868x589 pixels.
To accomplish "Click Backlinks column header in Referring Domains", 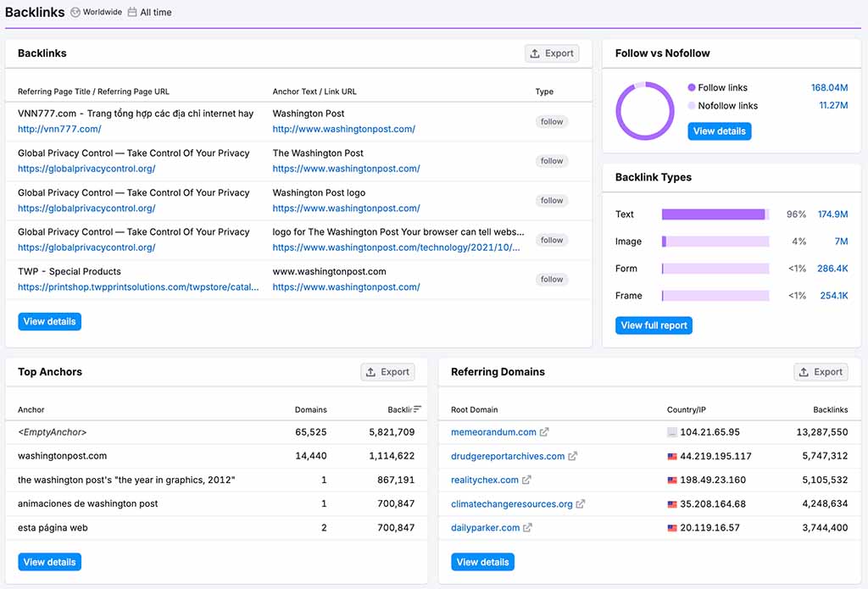I will point(831,409).
